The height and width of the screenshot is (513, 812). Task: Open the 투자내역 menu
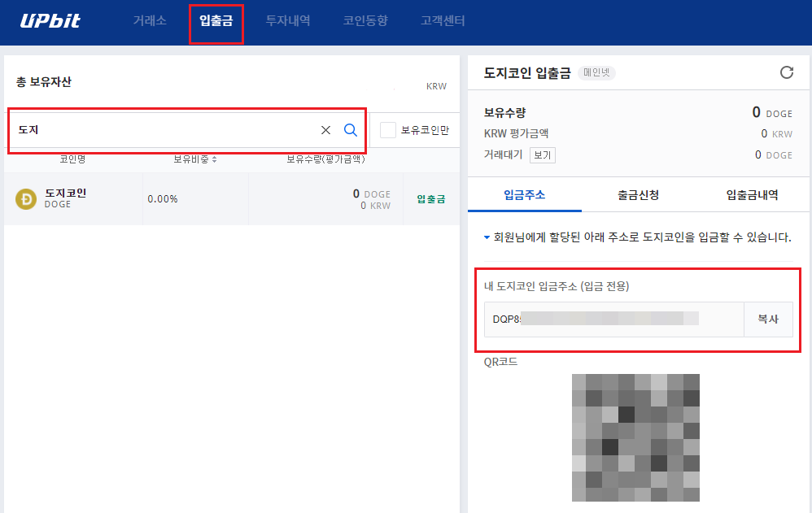coord(288,20)
